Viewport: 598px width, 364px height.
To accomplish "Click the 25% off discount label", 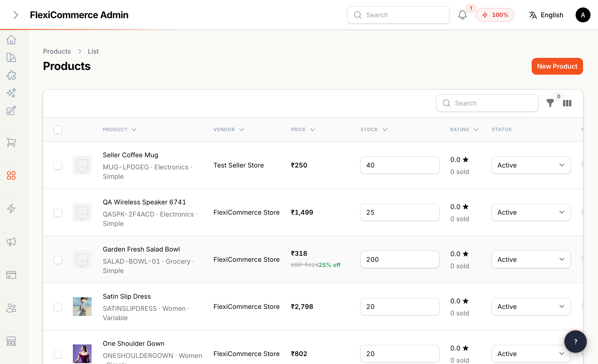I will pyautogui.click(x=329, y=265).
